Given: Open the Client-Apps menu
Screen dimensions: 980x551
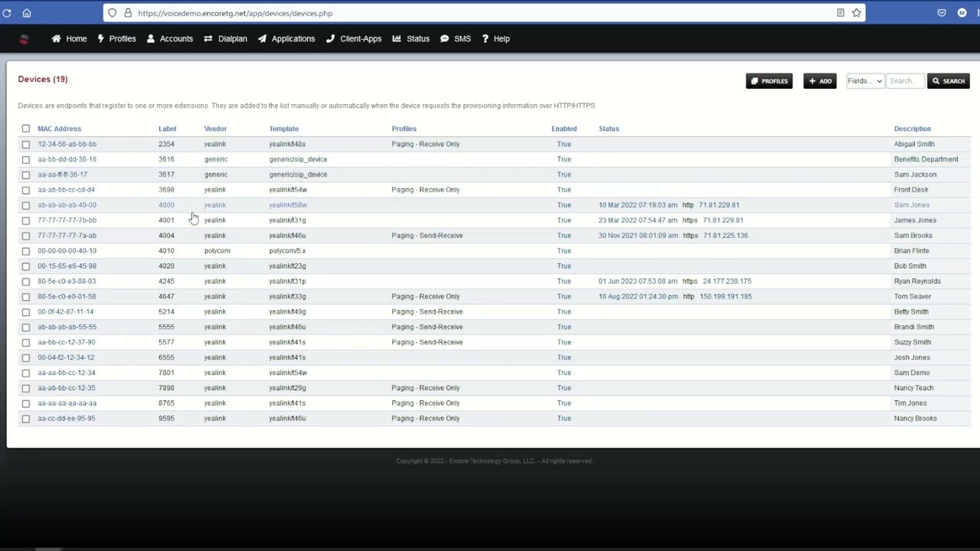Looking at the screenshot, I should pos(354,39).
